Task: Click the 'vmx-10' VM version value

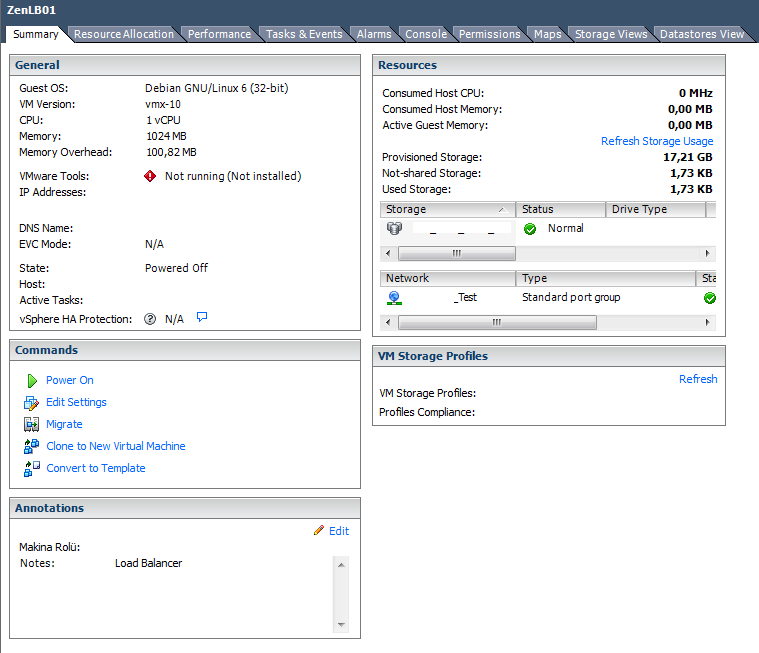Action: [x=163, y=104]
